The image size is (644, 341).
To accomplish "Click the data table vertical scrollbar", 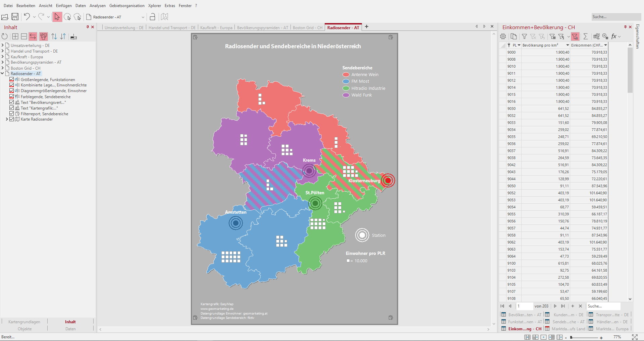I will [630, 70].
